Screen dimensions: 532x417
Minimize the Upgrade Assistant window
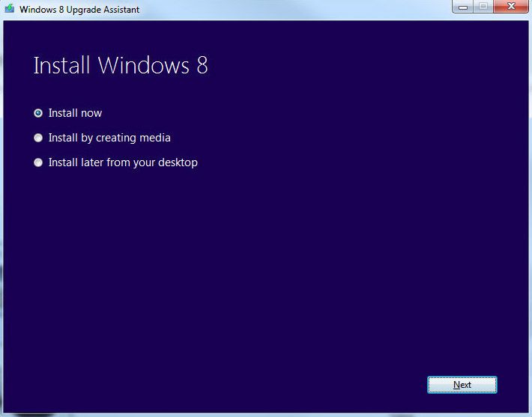pyautogui.click(x=463, y=7)
